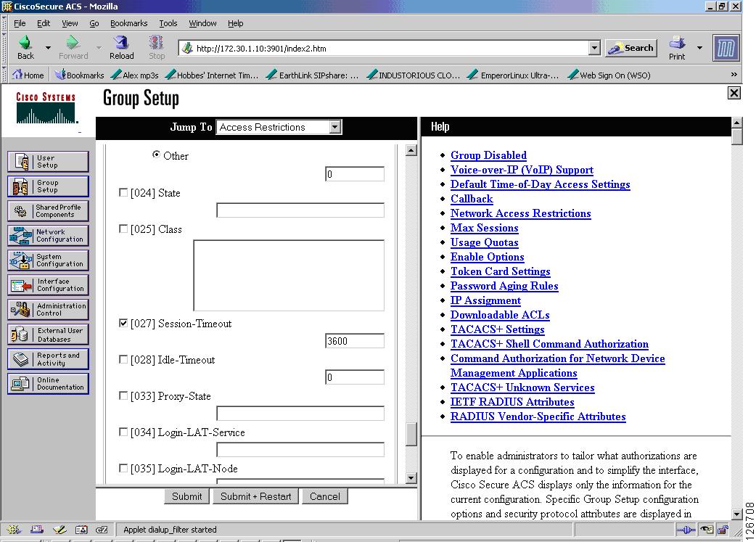Click the Search button in the toolbar
Viewport: 756px width, 542px height.
click(631, 48)
